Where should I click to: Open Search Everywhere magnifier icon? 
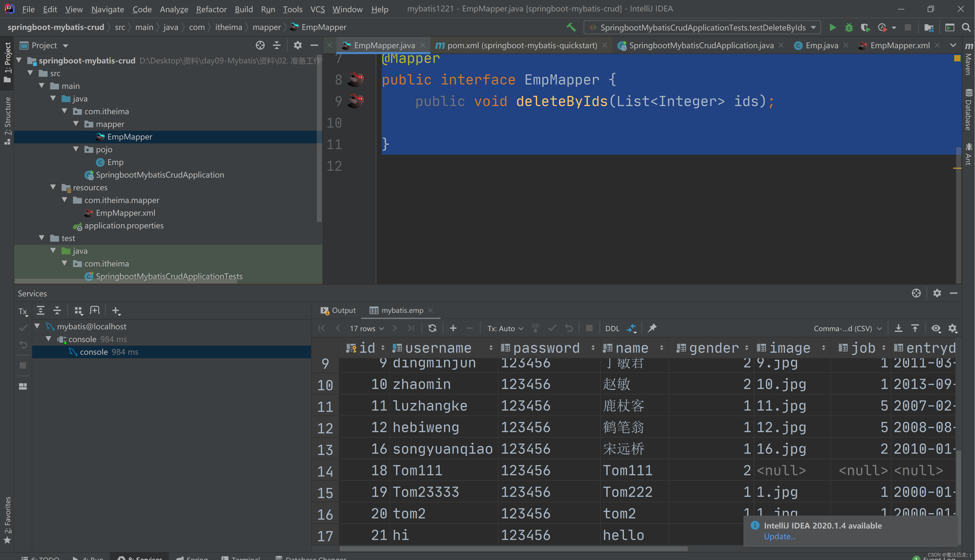tap(966, 27)
